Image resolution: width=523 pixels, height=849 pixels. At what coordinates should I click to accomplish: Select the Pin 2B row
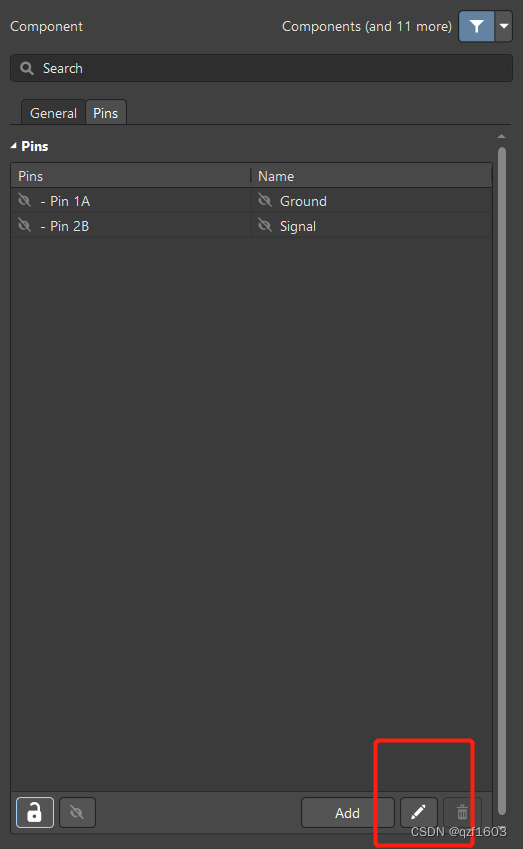tap(251, 226)
